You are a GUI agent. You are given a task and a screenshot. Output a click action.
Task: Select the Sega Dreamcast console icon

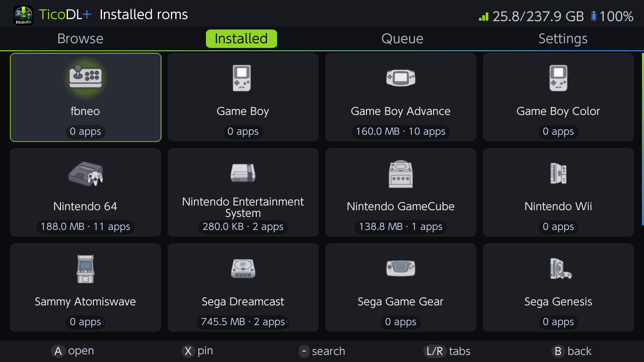point(243,268)
